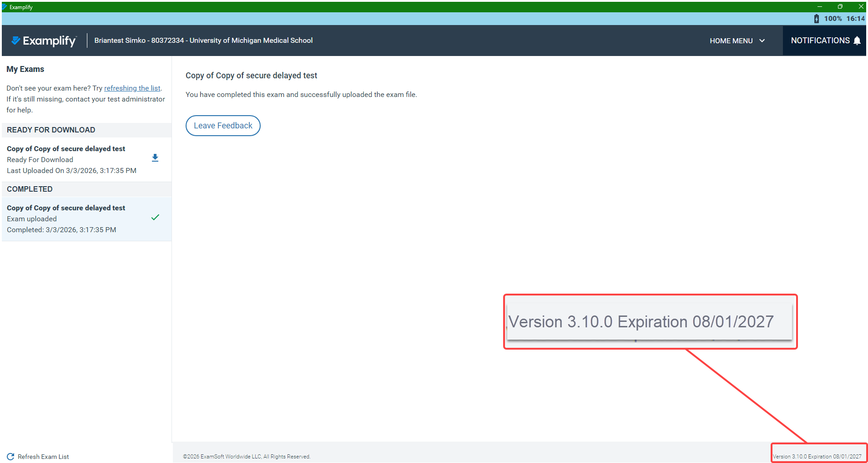Collapse the Ready For Download section header
The width and height of the screenshot is (868, 463).
50,130
